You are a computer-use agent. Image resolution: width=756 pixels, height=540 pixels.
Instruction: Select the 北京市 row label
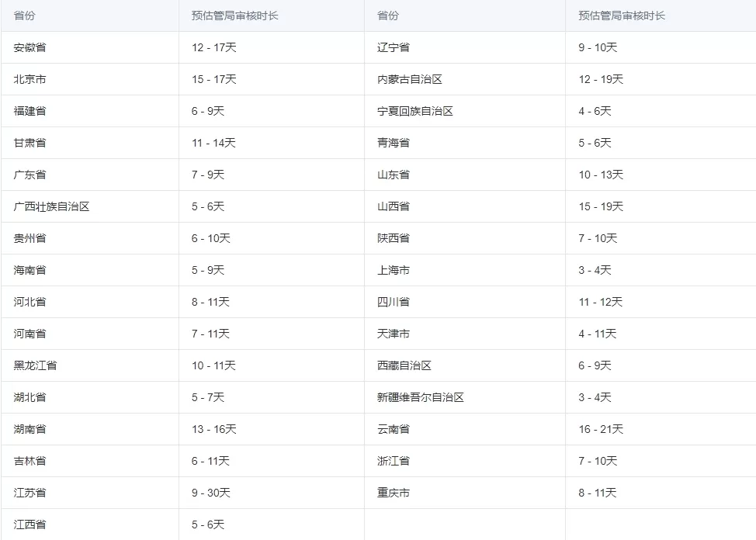coord(30,79)
